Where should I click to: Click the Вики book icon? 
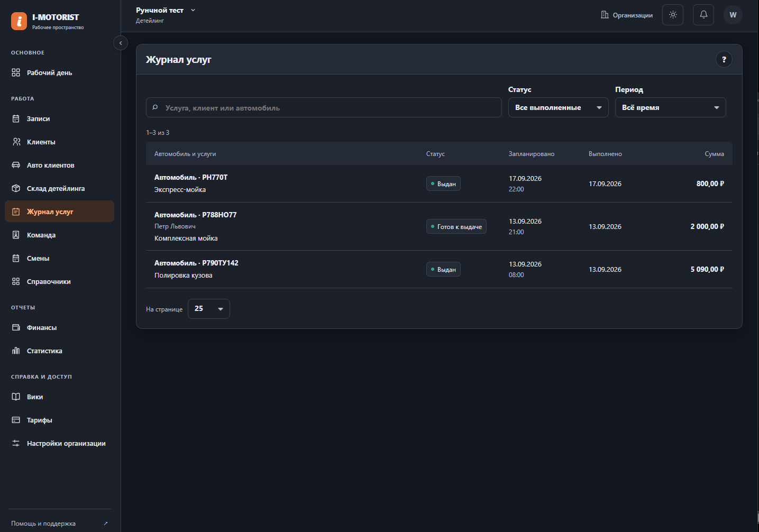tap(16, 397)
